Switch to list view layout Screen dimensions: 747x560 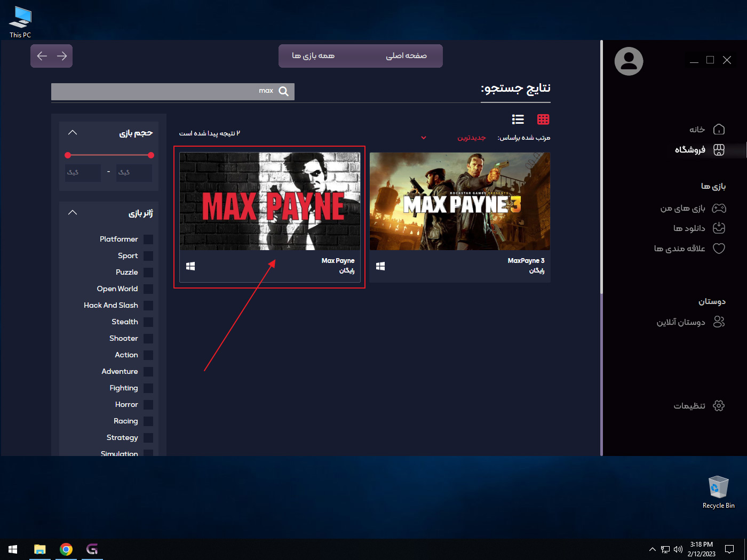(518, 119)
